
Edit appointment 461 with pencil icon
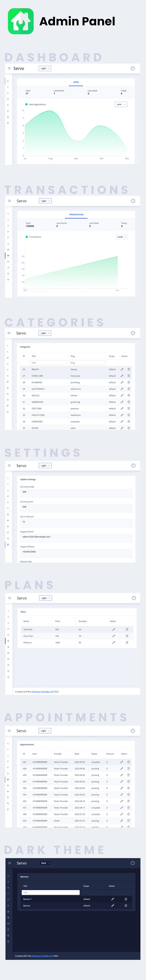pos(122,762)
